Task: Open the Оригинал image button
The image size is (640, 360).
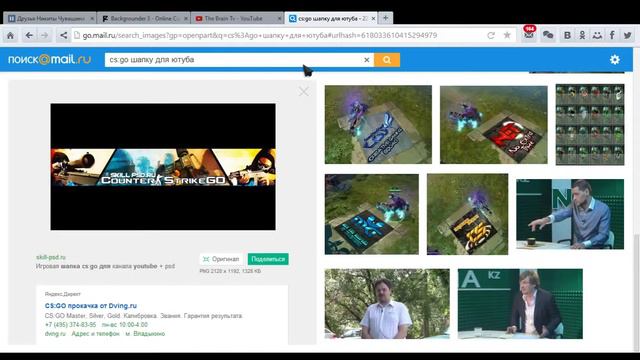Action: coord(221,259)
